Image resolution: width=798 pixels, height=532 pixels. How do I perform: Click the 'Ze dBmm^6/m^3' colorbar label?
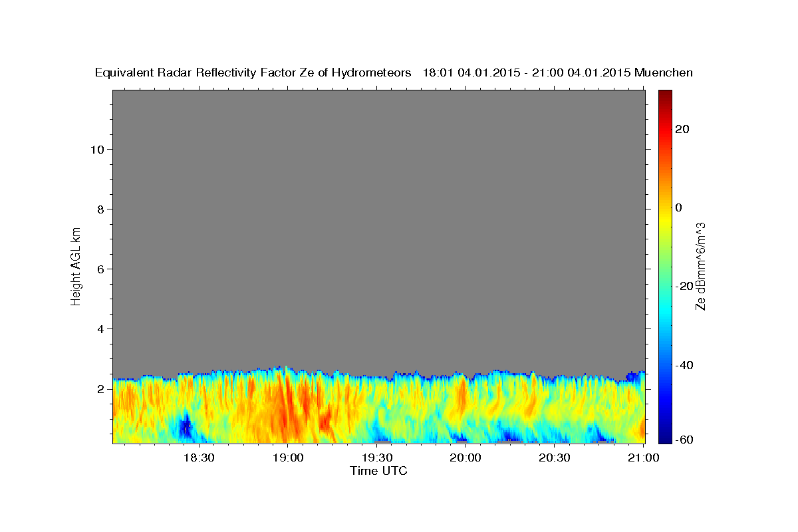click(x=700, y=266)
